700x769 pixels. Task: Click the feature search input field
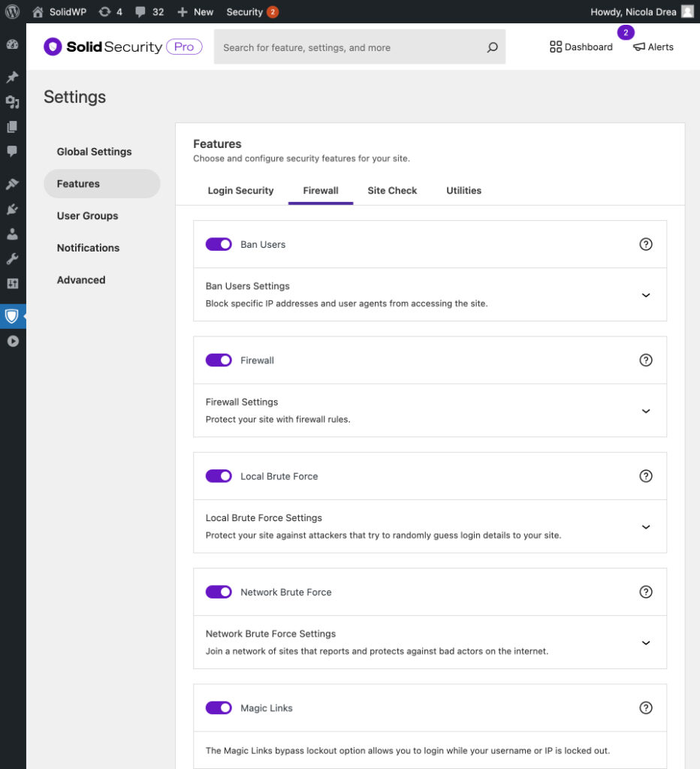tap(349, 47)
